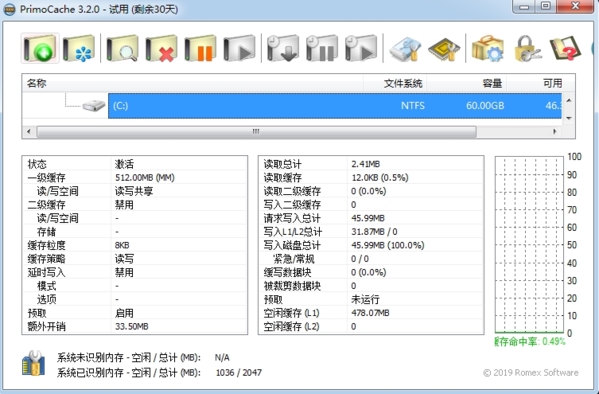
Task: Pause deferred write with clock pause icon
Action: click(x=322, y=48)
